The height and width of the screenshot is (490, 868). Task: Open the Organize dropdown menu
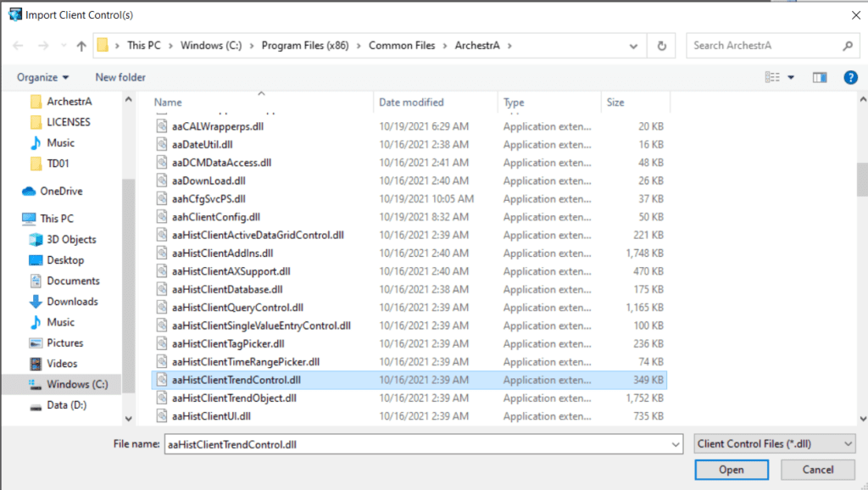click(x=40, y=76)
